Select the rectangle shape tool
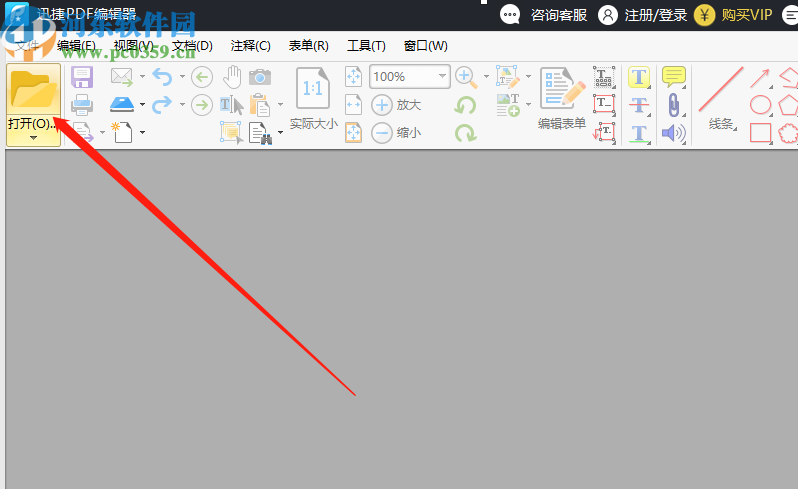Viewport: 798px width, 489px height. (x=761, y=133)
